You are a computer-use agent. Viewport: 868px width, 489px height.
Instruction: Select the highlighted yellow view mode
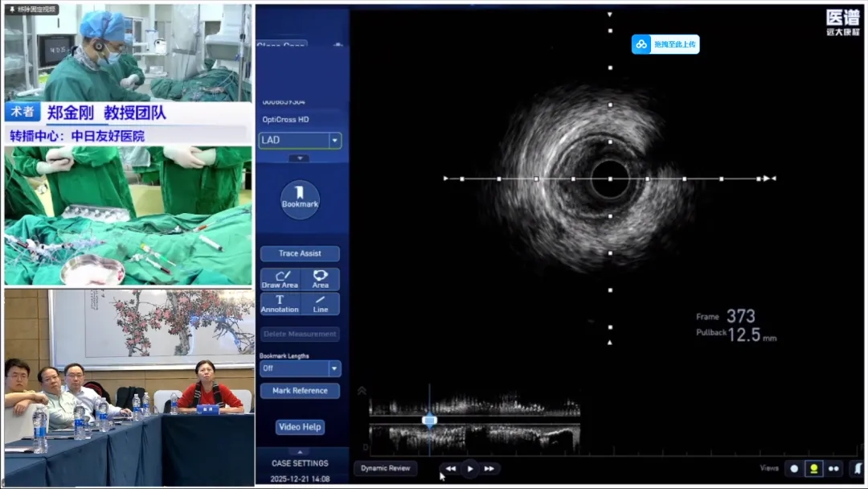[813, 468]
